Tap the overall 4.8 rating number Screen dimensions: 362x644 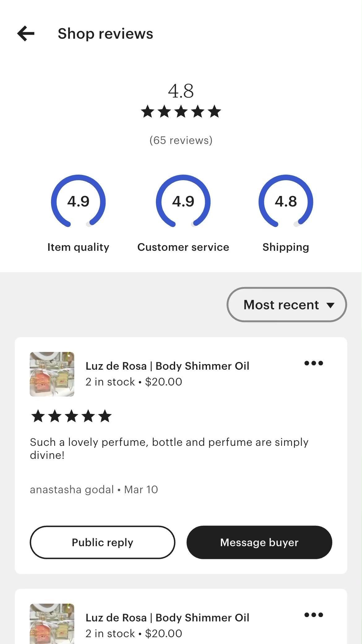[x=181, y=91]
